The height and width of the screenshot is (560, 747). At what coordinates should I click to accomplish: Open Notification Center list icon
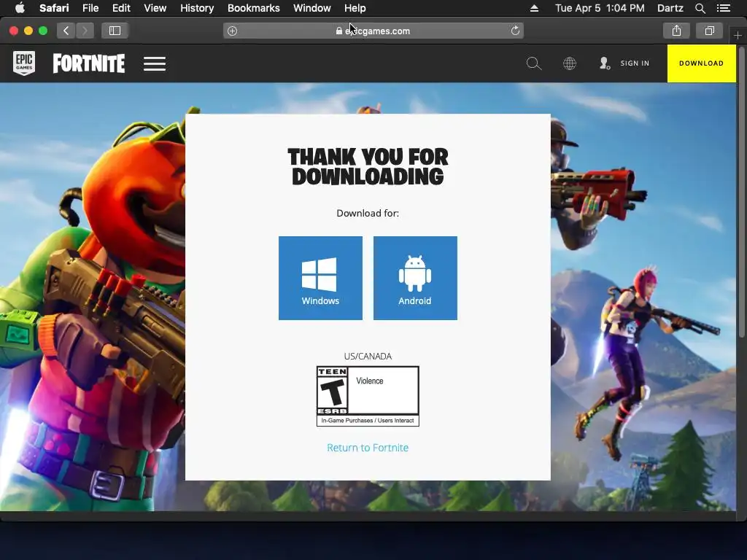(x=723, y=8)
